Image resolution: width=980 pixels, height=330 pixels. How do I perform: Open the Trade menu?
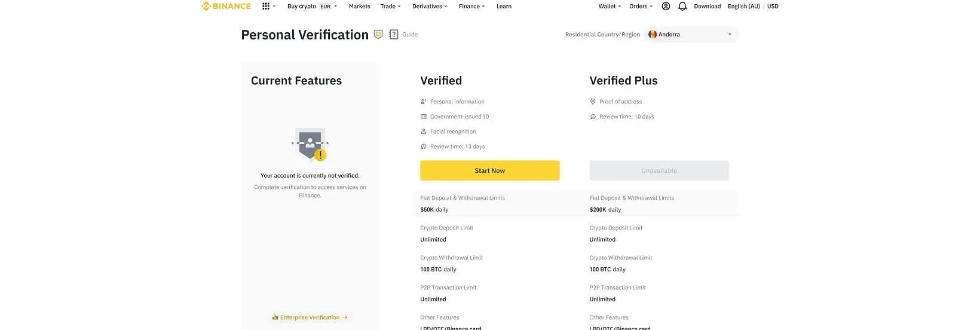pos(390,7)
